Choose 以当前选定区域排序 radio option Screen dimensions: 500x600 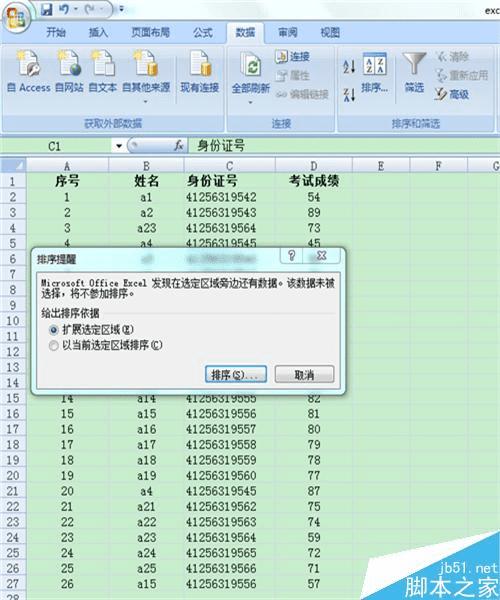54,346
